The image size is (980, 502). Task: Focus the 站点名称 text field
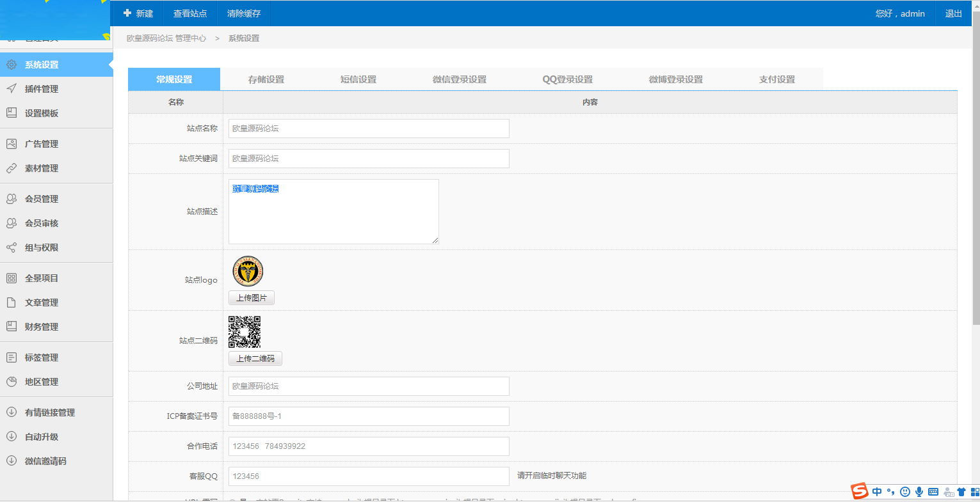[x=369, y=129]
